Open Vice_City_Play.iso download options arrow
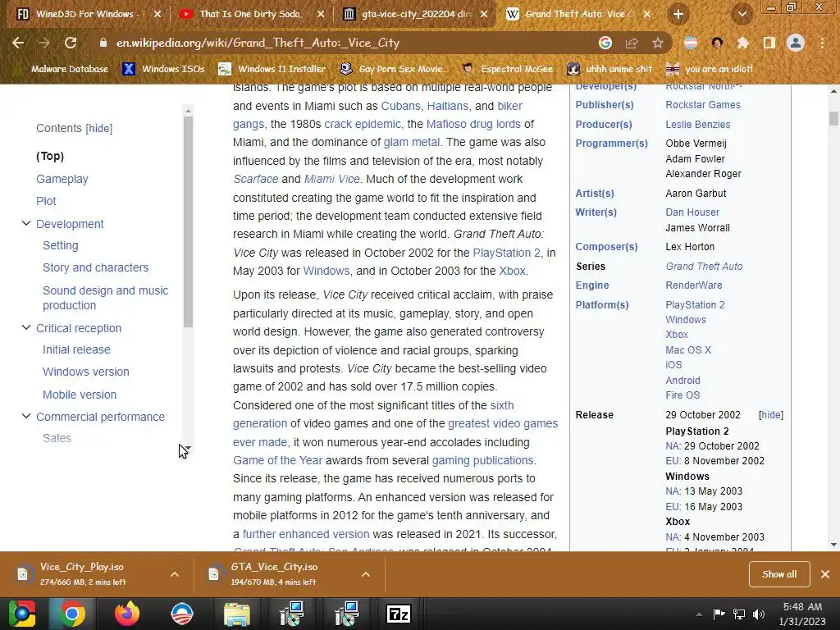This screenshot has width=840, height=630. [x=175, y=574]
